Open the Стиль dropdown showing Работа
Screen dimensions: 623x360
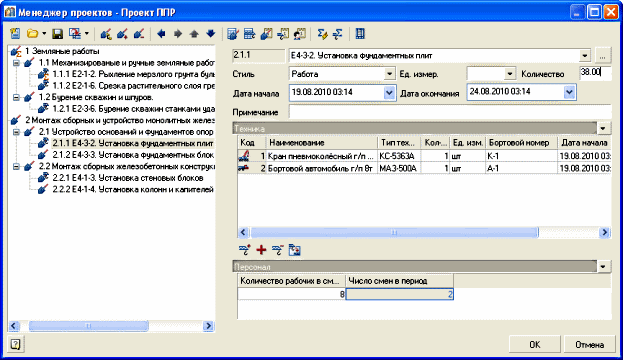point(389,74)
